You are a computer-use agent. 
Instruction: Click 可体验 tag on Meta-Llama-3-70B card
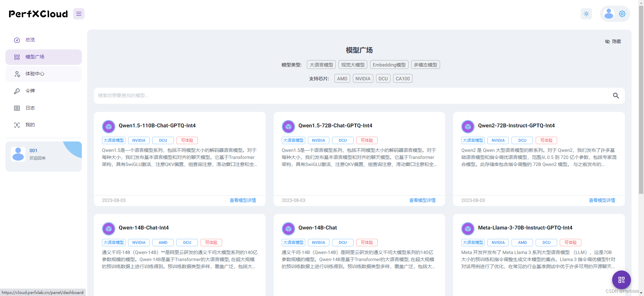pyautogui.click(x=571, y=243)
